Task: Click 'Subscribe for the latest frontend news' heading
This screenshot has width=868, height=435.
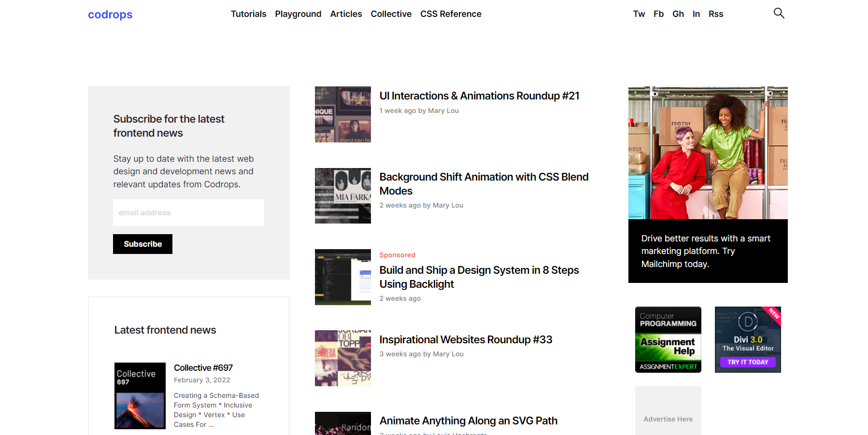Action: point(169,126)
